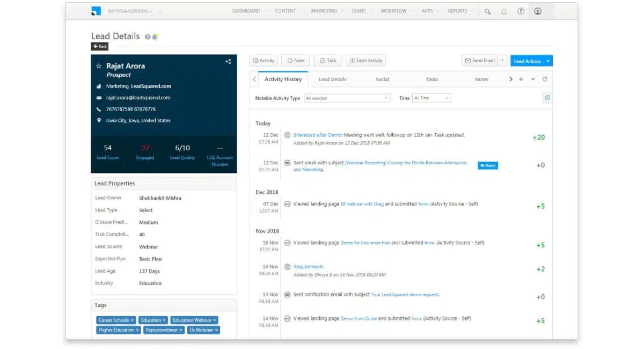
Task: Switch to the Activity History tab
Action: tap(283, 79)
